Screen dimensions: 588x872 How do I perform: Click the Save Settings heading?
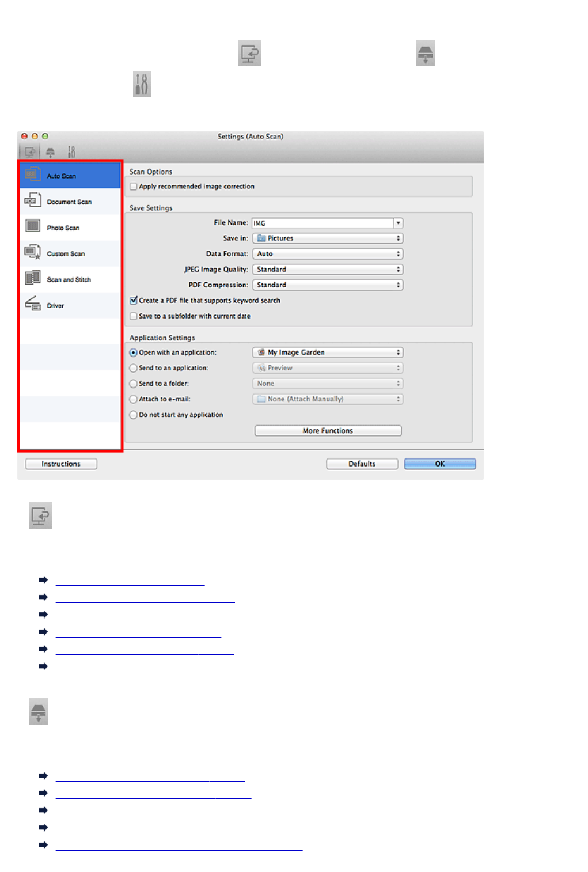pos(151,208)
